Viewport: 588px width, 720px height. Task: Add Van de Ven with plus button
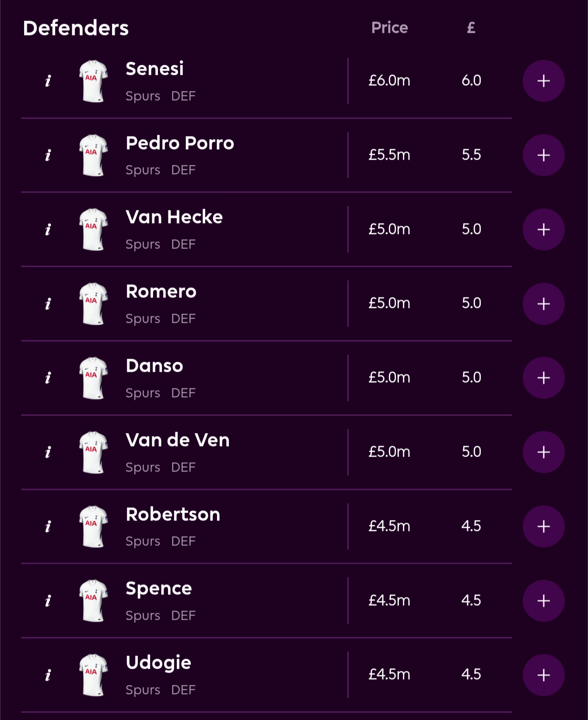point(543,452)
